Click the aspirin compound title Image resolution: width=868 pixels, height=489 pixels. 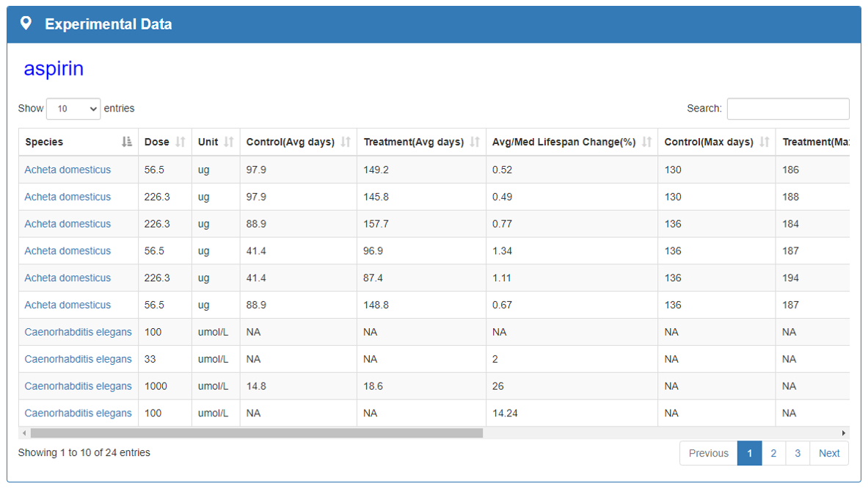[x=54, y=69]
